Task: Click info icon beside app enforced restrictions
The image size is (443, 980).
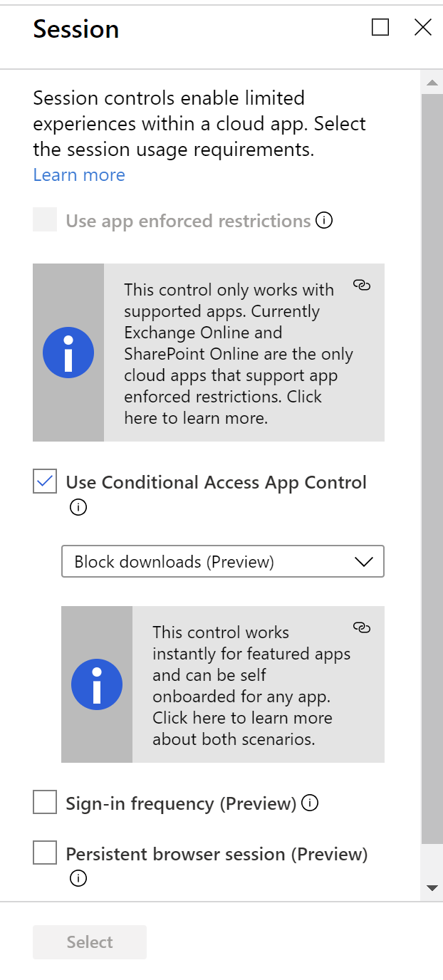Action: point(324,221)
